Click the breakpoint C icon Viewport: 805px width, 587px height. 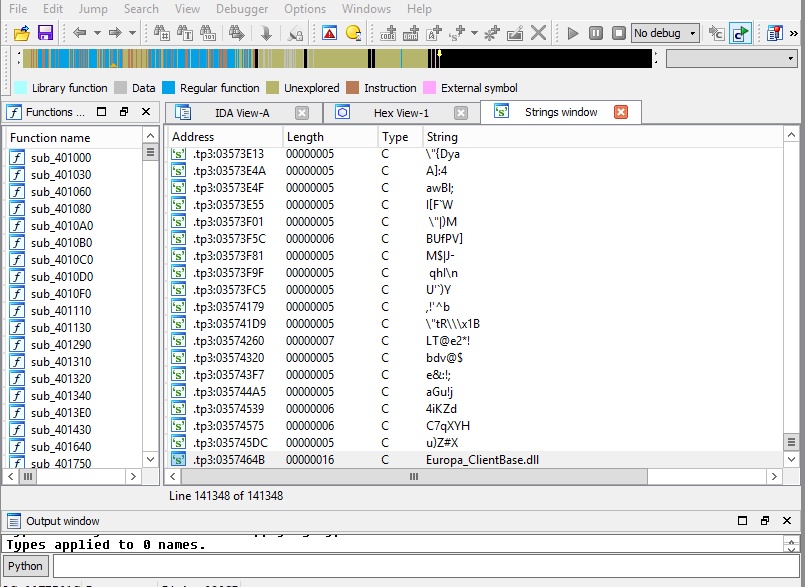pyautogui.click(x=716, y=33)
